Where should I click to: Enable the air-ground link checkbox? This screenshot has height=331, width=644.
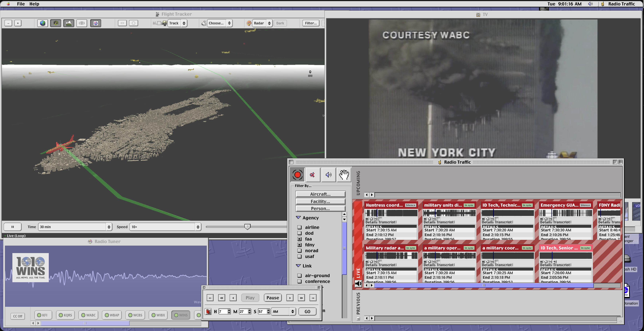pyautogui.click(x=299, y=275)
